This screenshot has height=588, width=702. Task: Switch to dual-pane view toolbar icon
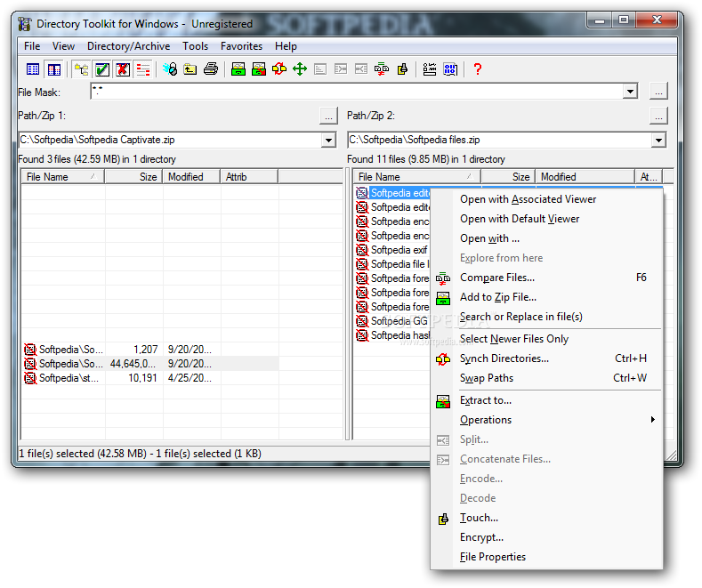(54, 69)
